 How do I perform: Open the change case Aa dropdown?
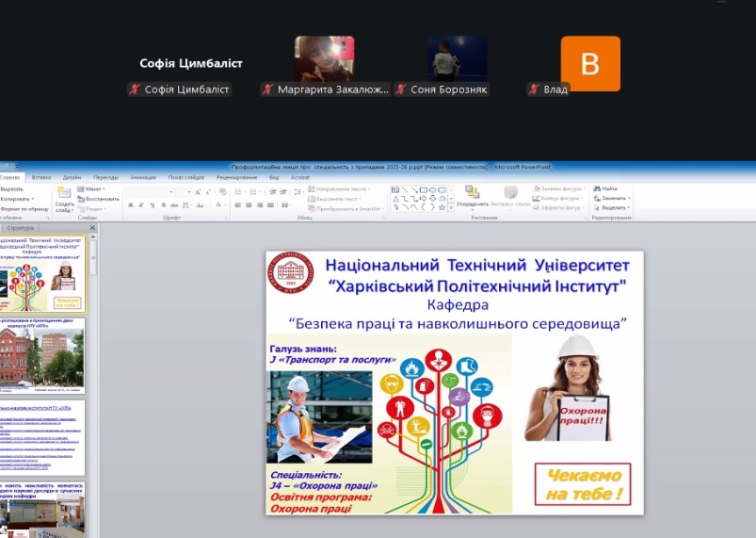click(201, 205)
